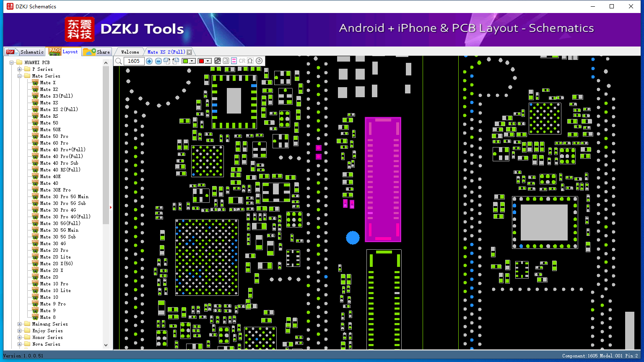Screen dimensions: 644x362
Task: Click the tree scrollbar down arrow
Action: pos(106,345)
